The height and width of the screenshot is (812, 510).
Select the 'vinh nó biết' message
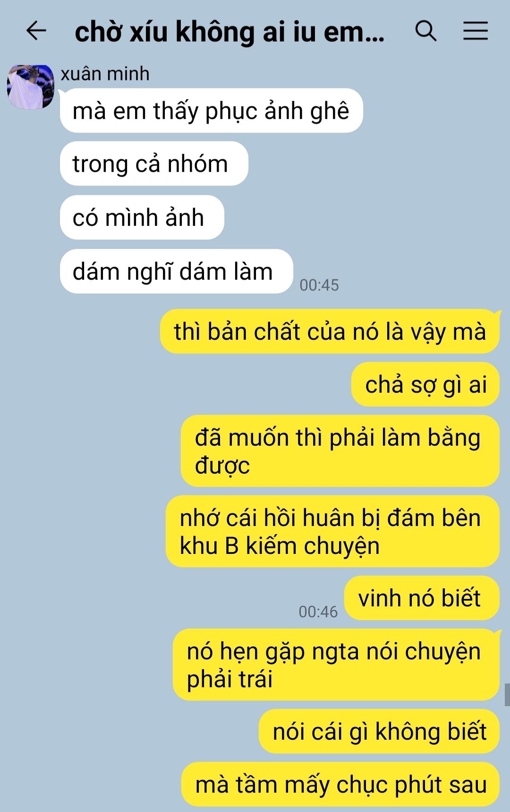point(422,598)
